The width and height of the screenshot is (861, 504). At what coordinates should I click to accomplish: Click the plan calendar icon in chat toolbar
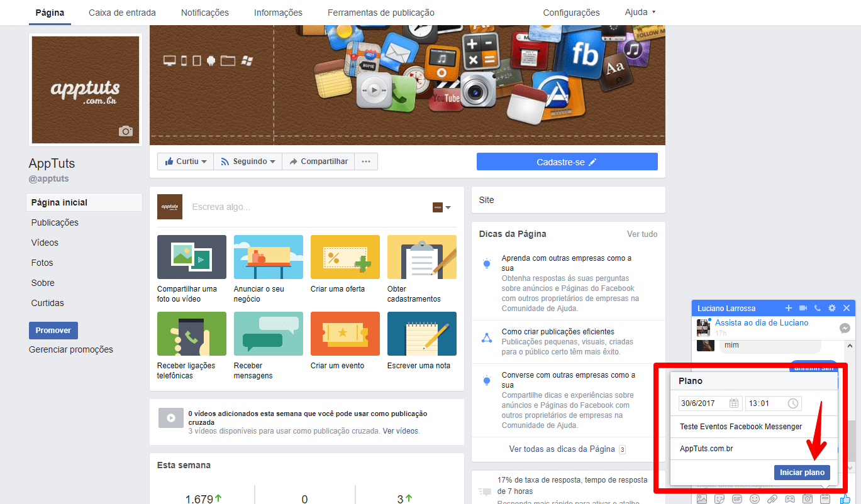pyautogui.click(x=825, y=499)
